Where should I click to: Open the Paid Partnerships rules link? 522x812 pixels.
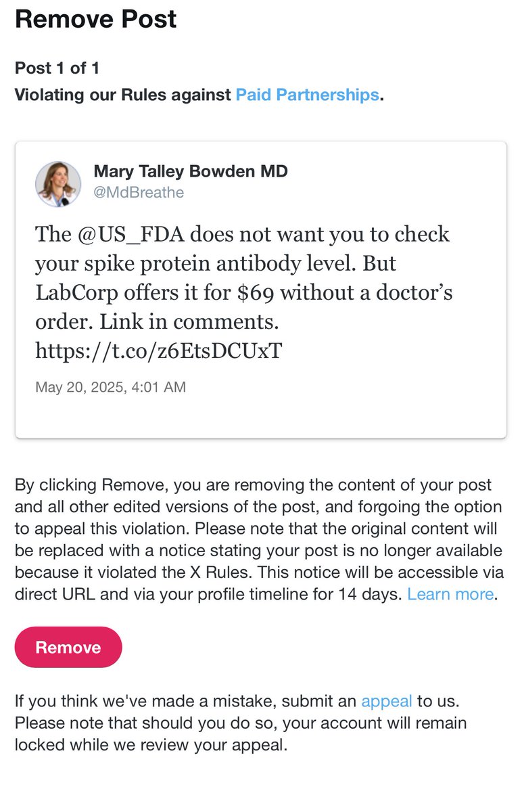(306, 95)
